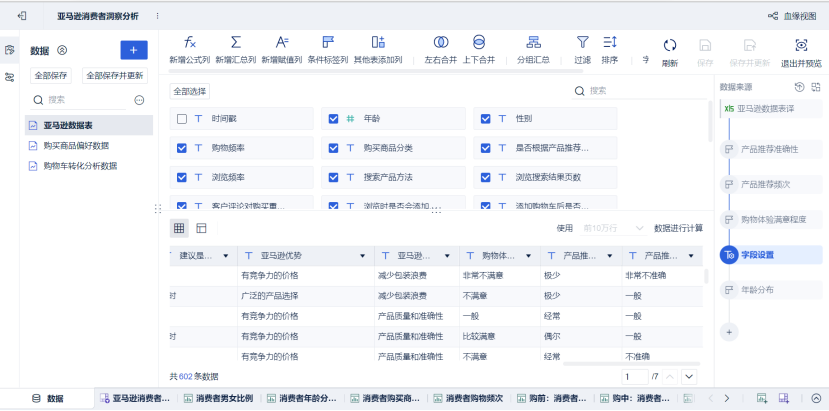Go to the next page with the down chevron
The image size is (829, 411).
tap(689, 377)
